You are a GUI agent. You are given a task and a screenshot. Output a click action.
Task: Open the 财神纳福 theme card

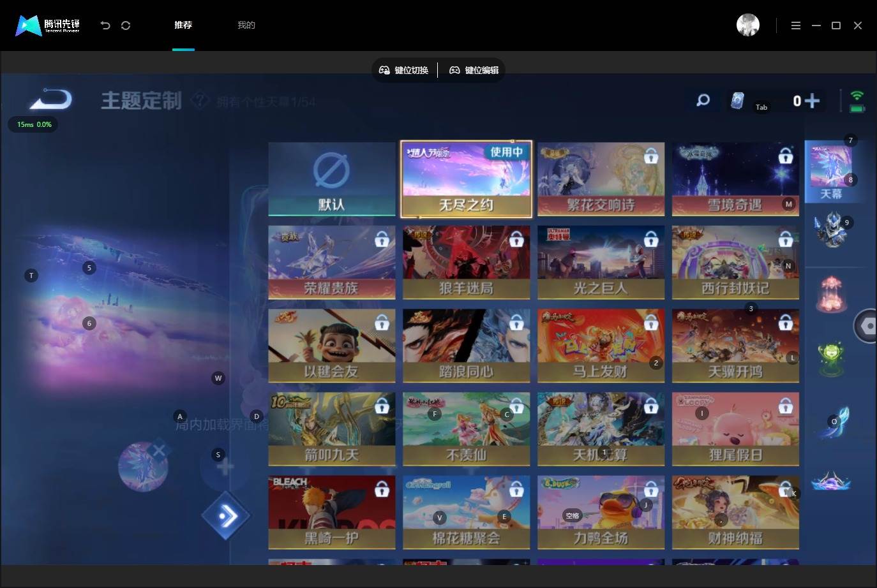pos(735,512)
